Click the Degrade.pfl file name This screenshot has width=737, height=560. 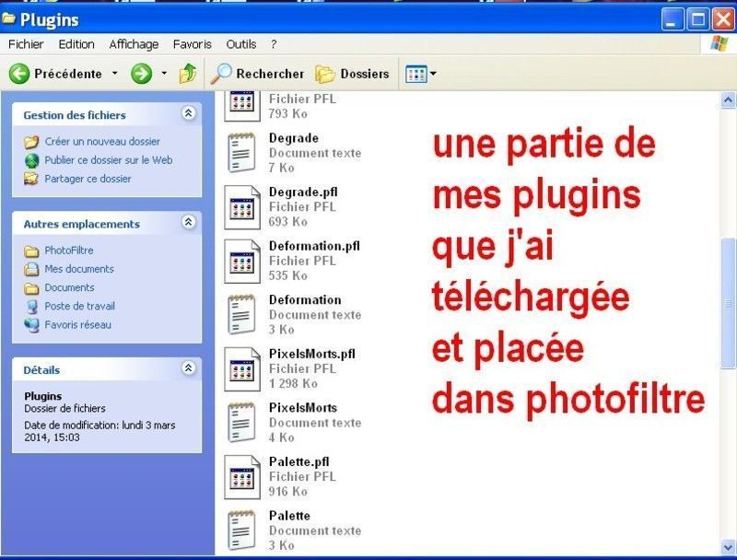[x=303, y=192]
